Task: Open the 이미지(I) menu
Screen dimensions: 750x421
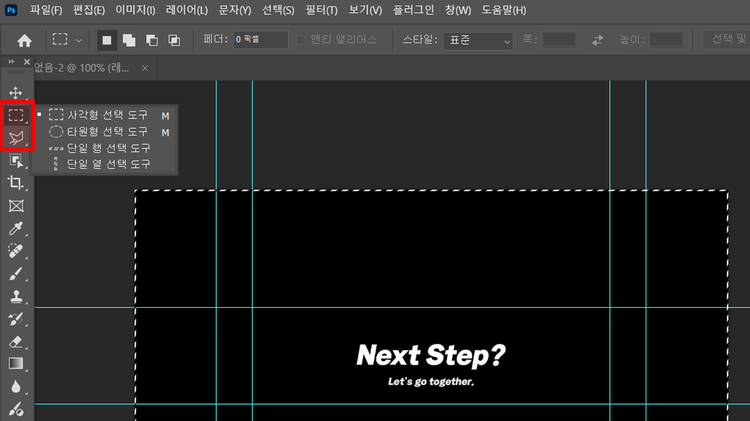Action: click(x=135, y=10)
